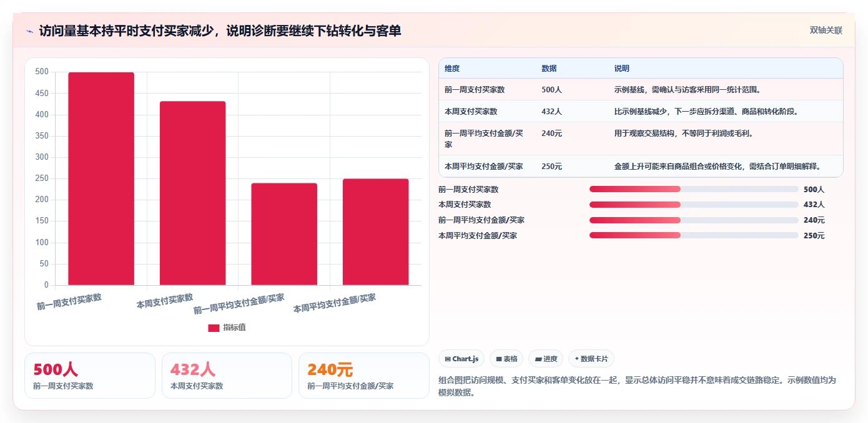
Task: Click the 指标值 legend label
Action: 235,328
